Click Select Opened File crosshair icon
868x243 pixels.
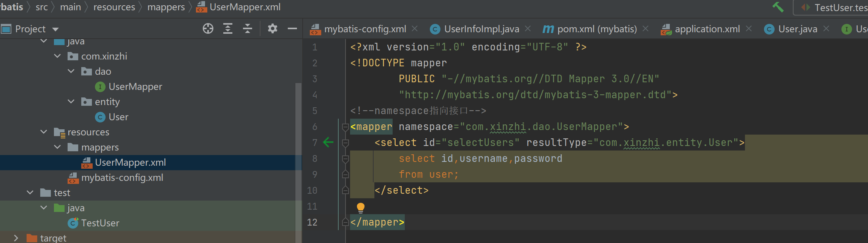208,29
